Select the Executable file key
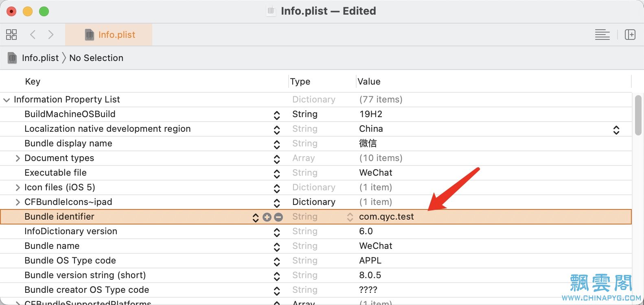This screenshot has height=305, width=644. tap(55, 173)
